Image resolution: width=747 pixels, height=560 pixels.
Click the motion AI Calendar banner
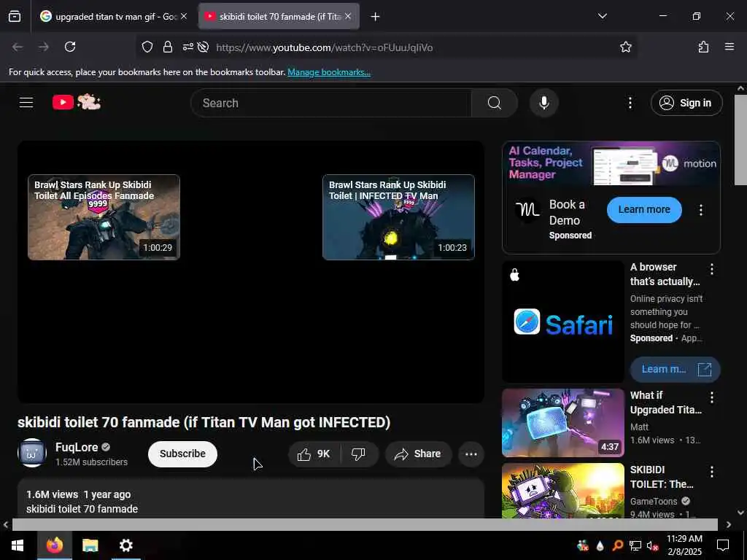[x=611, y=163]
